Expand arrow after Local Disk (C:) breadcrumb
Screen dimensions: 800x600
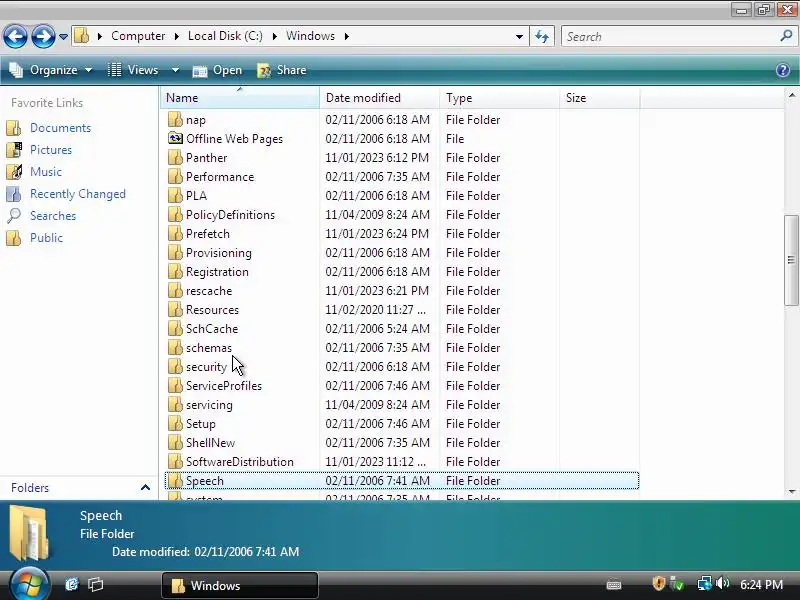274,36
